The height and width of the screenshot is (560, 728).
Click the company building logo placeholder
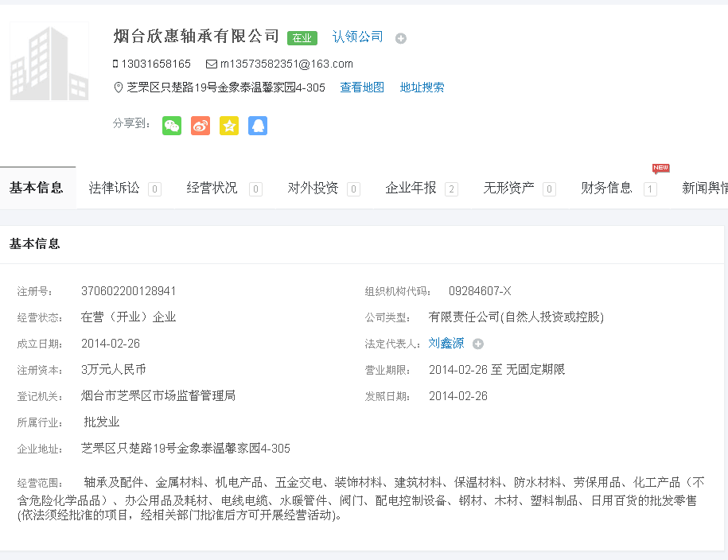pyautogui.click(x=49, y=63)
